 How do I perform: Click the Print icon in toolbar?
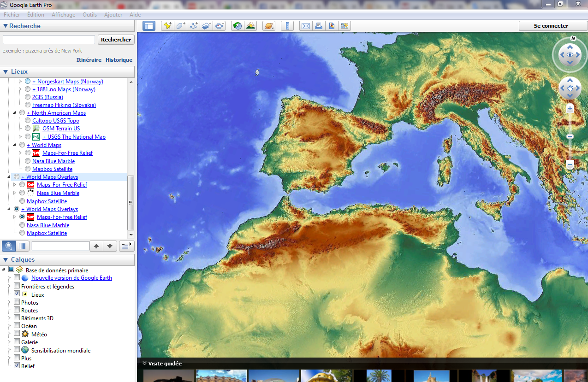click(x=319, y=26)
